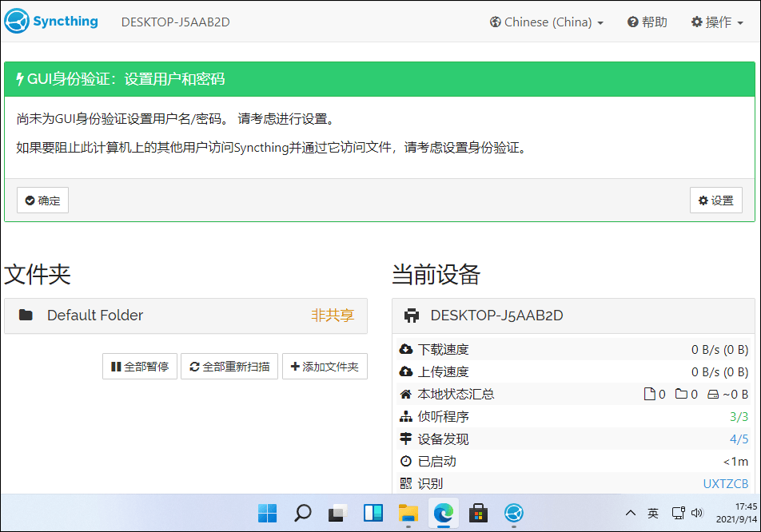Click the 当前设备 section heading
Screen dimensions: 761x532
click(x=436, y=275)
